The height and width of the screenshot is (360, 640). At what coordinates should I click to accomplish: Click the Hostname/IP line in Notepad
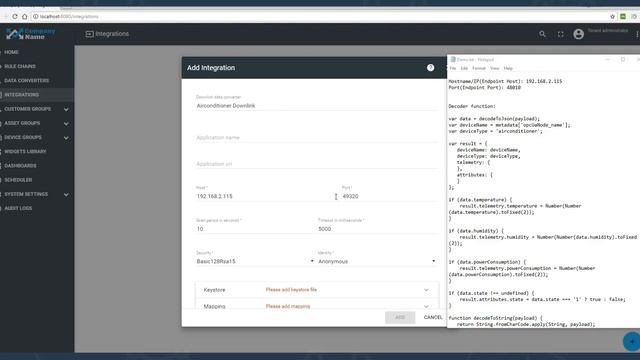[505, 81]
